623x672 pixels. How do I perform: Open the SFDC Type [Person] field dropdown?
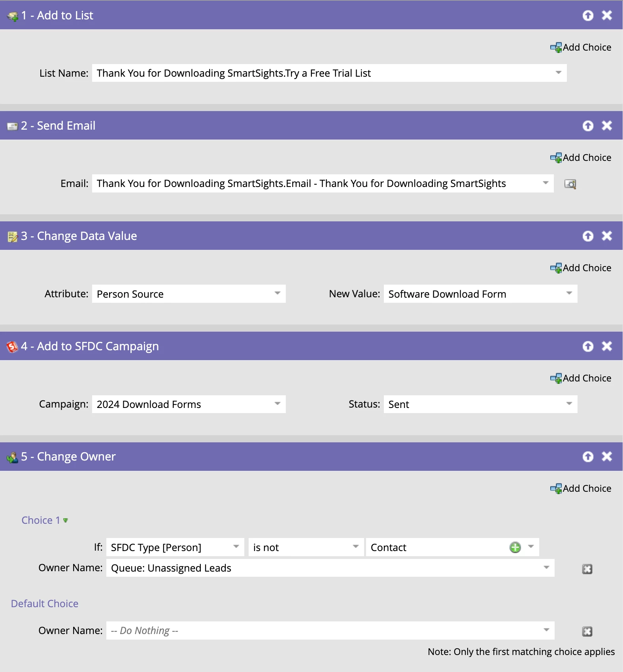point(236,547)
